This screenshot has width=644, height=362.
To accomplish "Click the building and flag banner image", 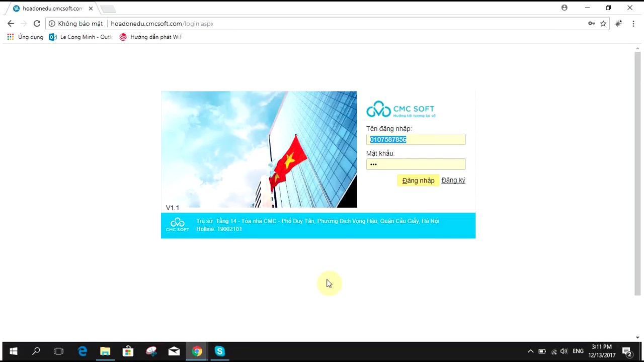I will coord(259,149).
